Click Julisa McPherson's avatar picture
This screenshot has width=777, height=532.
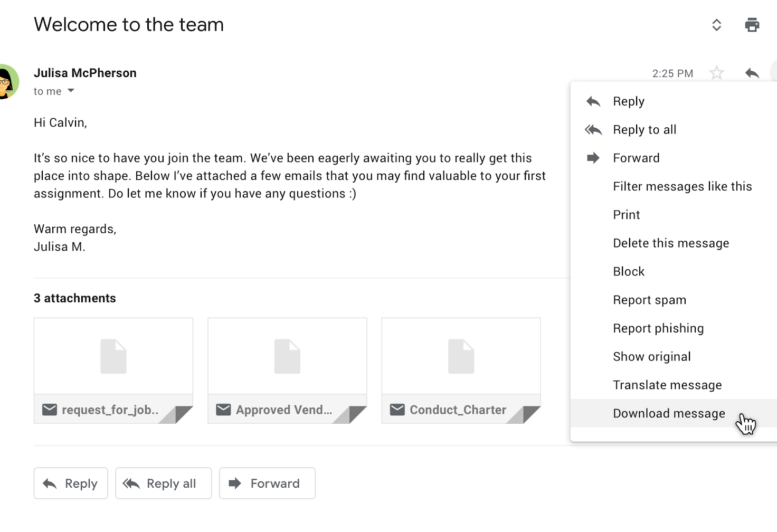tap(7, 82)
